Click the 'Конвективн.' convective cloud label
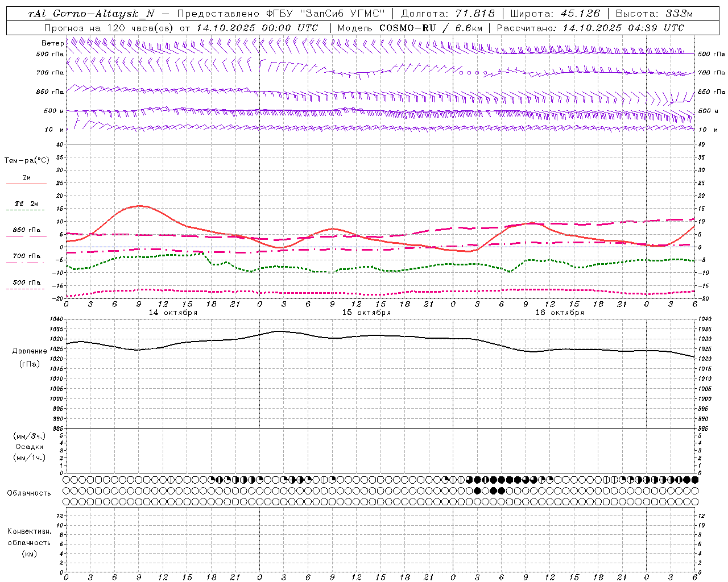 [30, 531]
